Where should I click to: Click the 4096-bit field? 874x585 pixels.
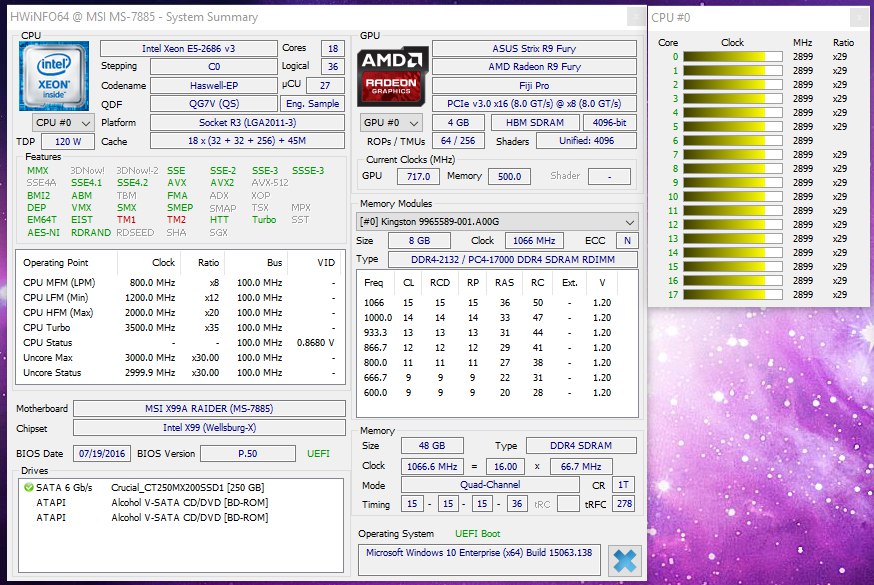pyautogui.click(x=610, y=123)
